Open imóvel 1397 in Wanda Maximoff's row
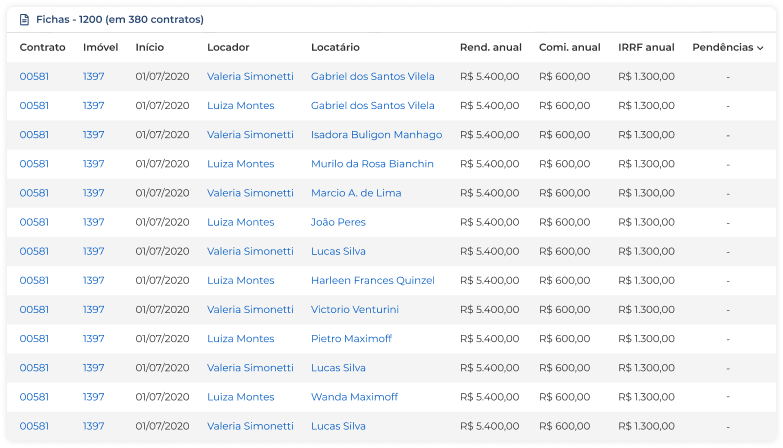Screen dimensions: 783x448 coord(93,397)
